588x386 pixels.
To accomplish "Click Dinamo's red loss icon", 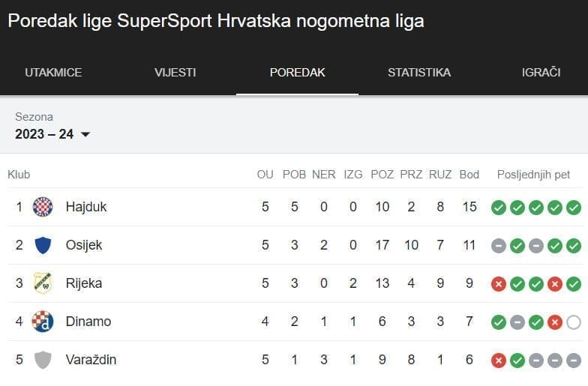I will pyautogui.click(x=555, y=322).
